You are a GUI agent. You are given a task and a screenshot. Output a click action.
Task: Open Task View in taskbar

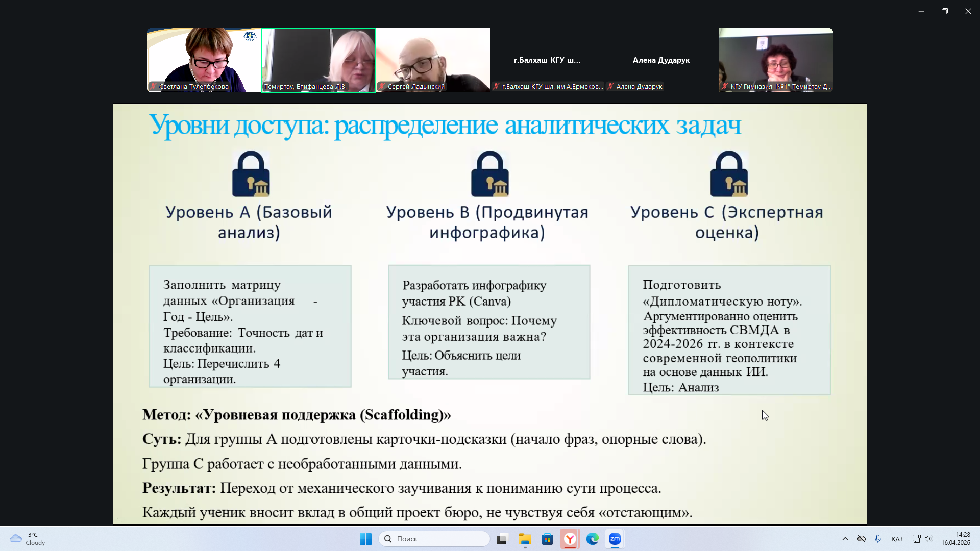click(x=502, y=539)
